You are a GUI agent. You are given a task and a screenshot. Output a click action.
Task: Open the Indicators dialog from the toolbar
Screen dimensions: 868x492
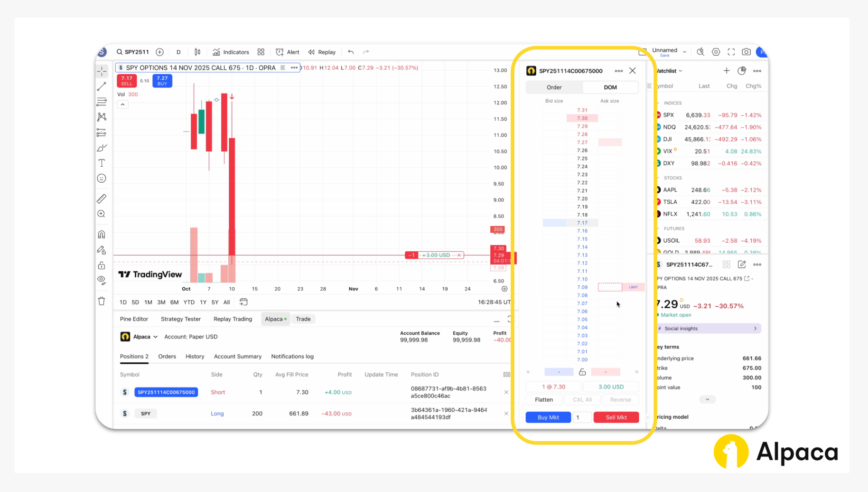231,52
